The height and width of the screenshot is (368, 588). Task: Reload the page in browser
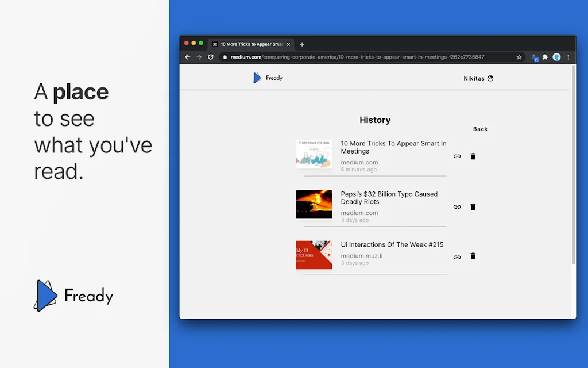pyautogui.click(x=211, y=57)
